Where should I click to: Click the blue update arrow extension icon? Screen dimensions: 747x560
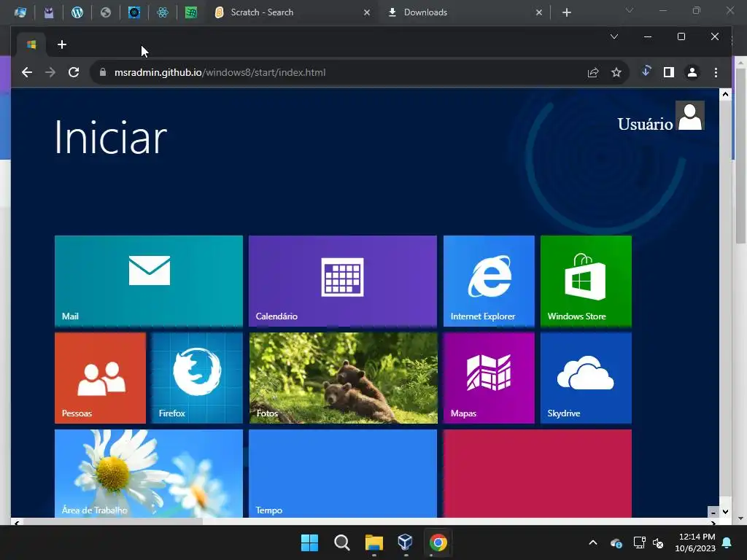[x=646, y=71]
